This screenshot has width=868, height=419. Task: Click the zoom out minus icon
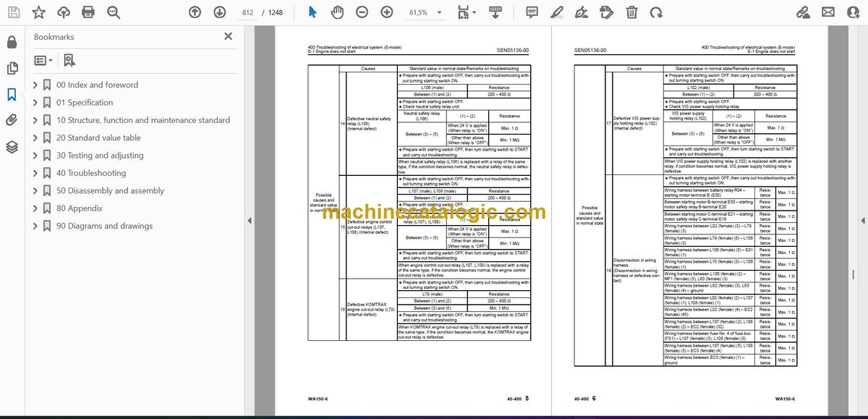[x=362, y=12]
